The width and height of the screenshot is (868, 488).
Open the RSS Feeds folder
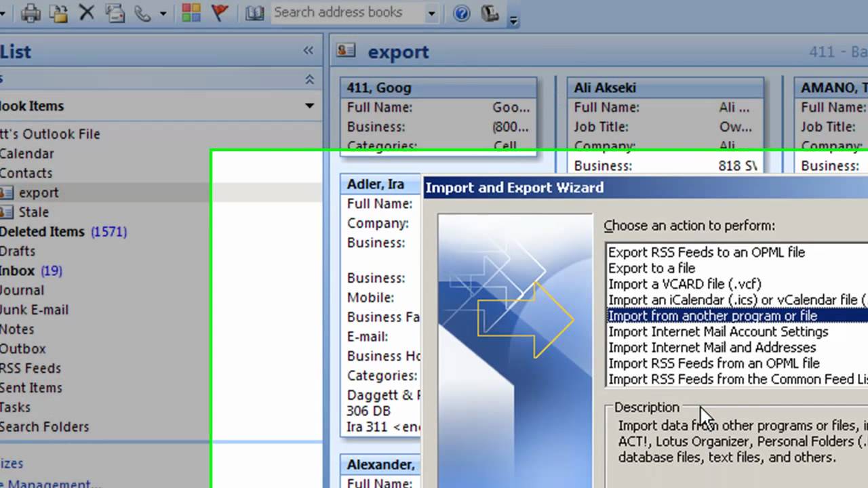31,369
